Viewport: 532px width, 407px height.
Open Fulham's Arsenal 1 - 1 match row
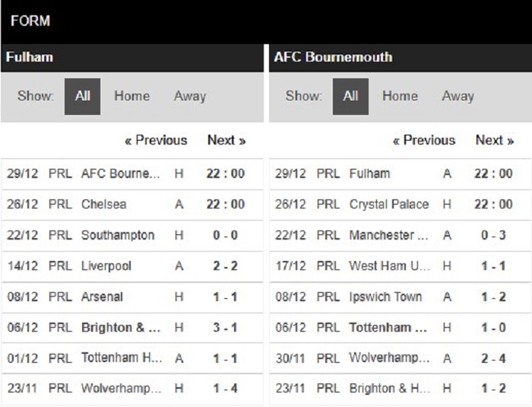(132, 297)
